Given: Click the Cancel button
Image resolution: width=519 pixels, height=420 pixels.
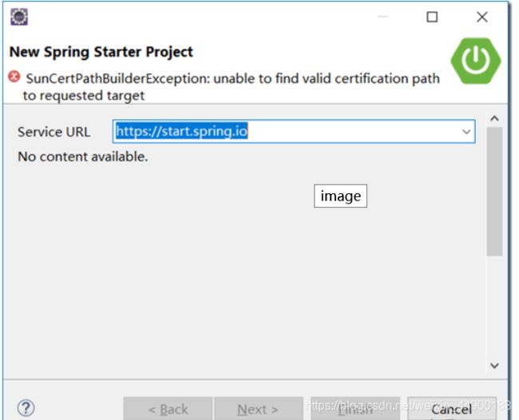Looking at the screenshot, I should point(452,409).
